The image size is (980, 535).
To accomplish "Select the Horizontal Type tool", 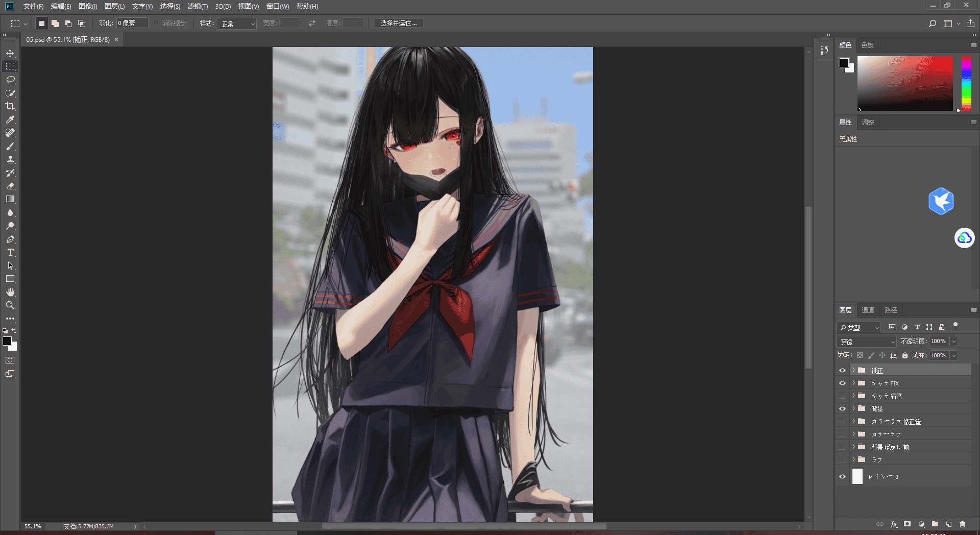I will [10, 252].
